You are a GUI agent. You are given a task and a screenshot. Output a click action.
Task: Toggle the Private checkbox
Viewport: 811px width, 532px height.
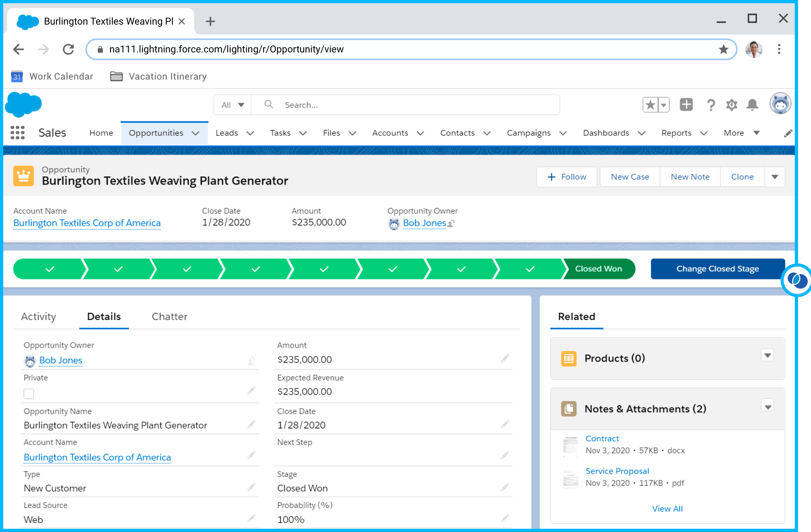click(x=29, y=393)
